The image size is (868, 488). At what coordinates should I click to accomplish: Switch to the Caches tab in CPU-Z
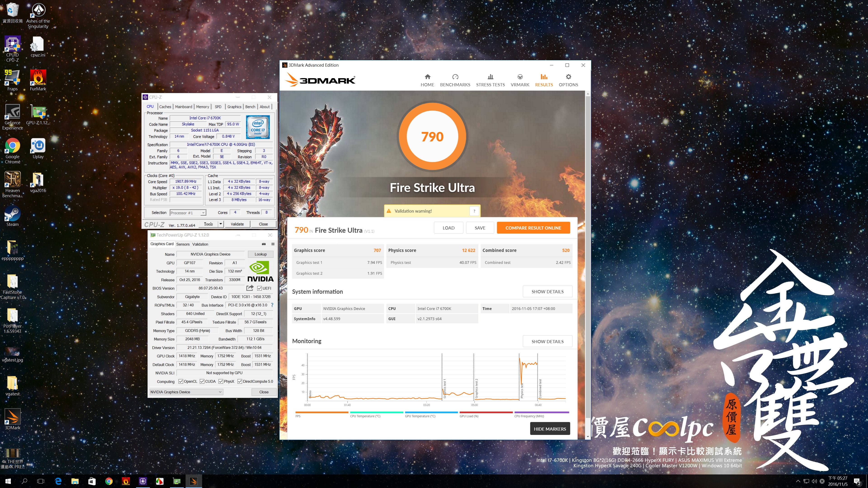pyautogui.click(x=165, y=107)
